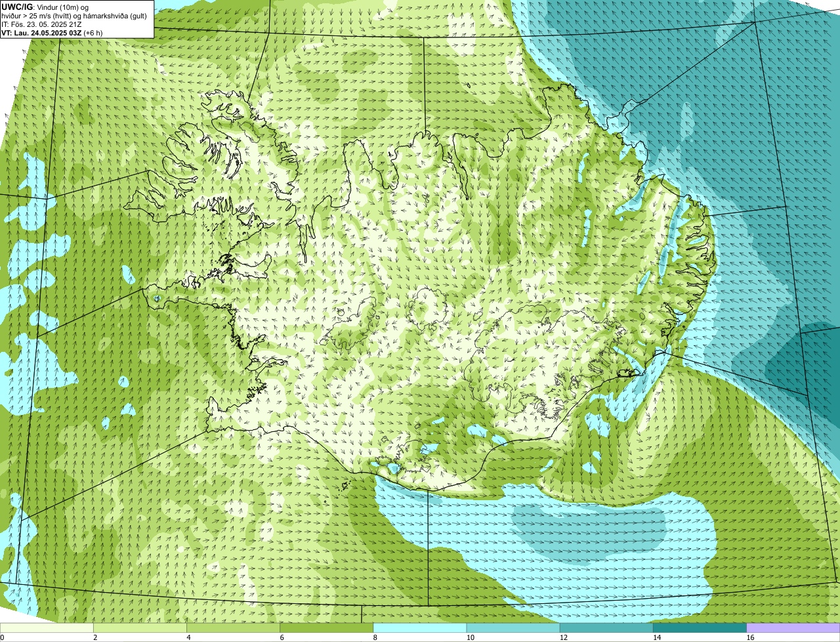Screen dimensions: 840x642
Task: Click the scale label '2'
Action: [x=95, y=637]
